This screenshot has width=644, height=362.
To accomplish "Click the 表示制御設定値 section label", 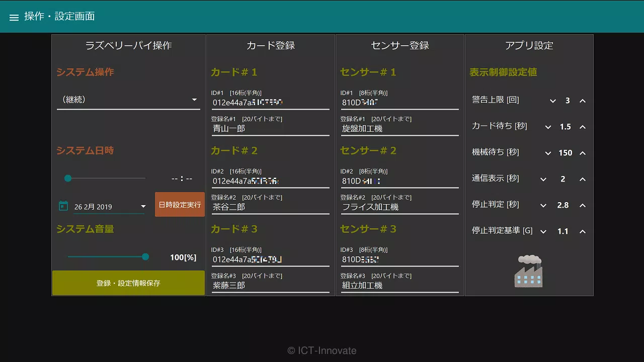I will click(x=503, y=72).
